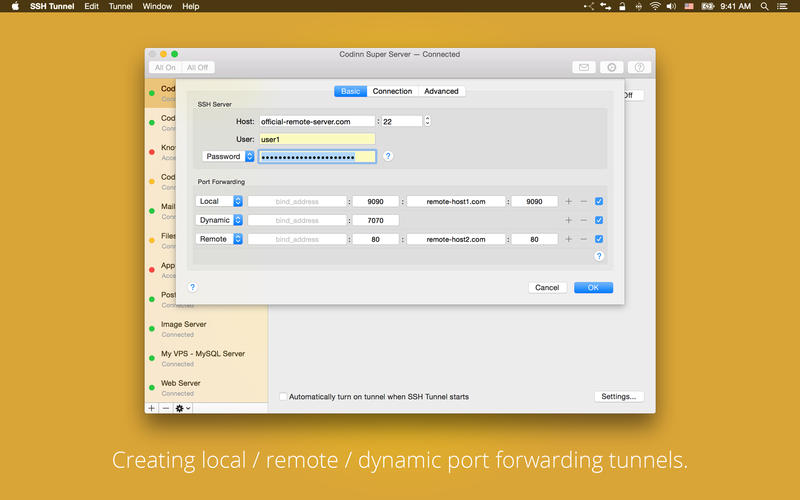
Task: Click the help icon beside password field
Action: point(388,156)
